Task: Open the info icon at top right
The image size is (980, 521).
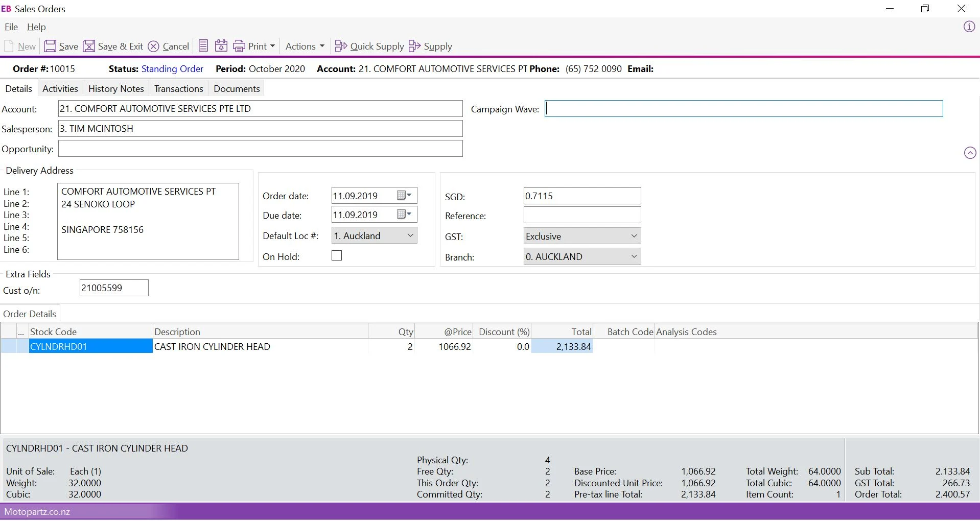Action: point(969,27)
